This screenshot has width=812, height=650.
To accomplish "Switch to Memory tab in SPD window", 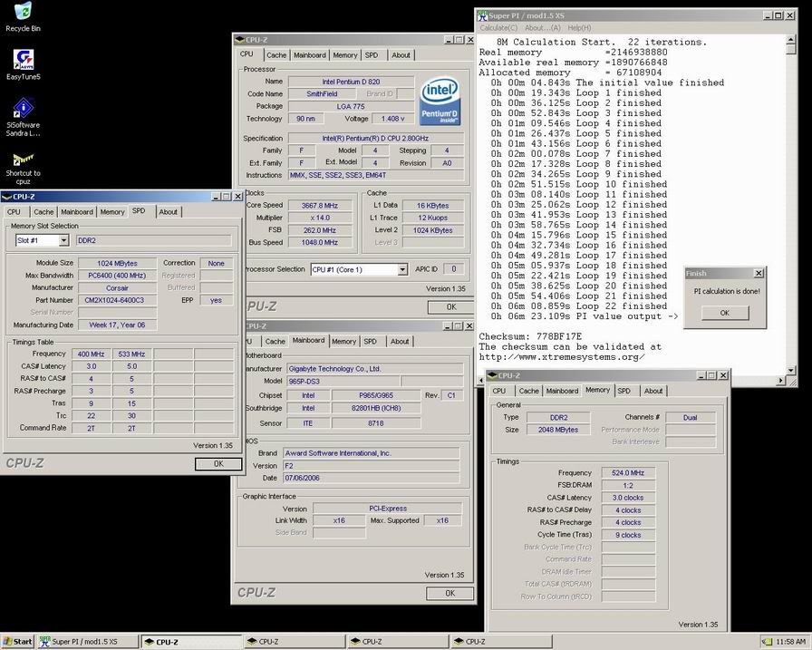I will click(112, 212).
